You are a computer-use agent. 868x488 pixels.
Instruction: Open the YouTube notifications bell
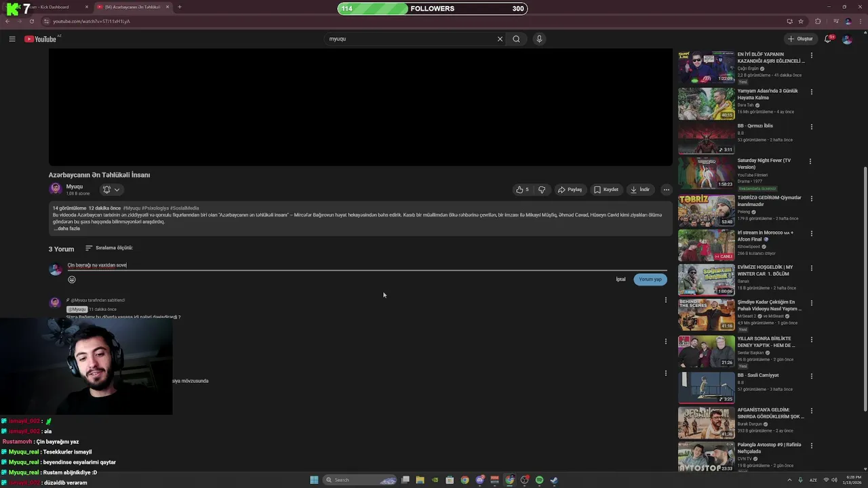pyautogui.click(x=827, y=39)
